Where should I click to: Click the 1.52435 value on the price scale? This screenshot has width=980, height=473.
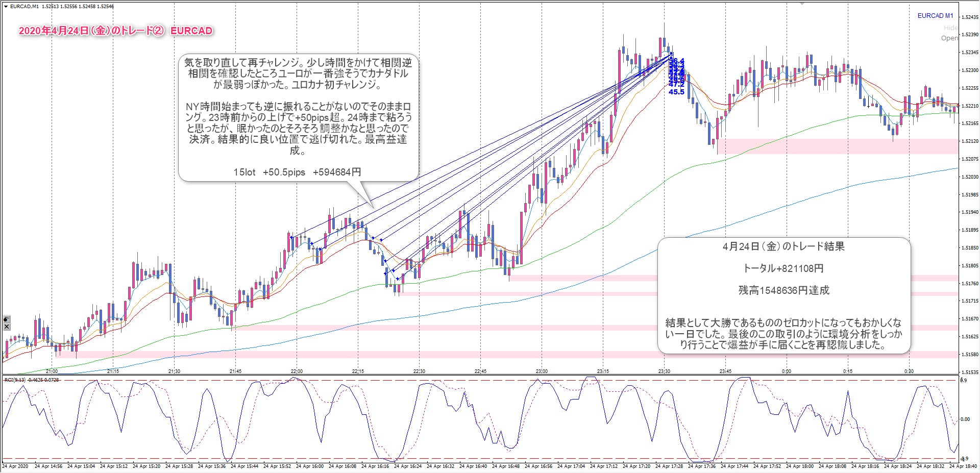point(969,17)
